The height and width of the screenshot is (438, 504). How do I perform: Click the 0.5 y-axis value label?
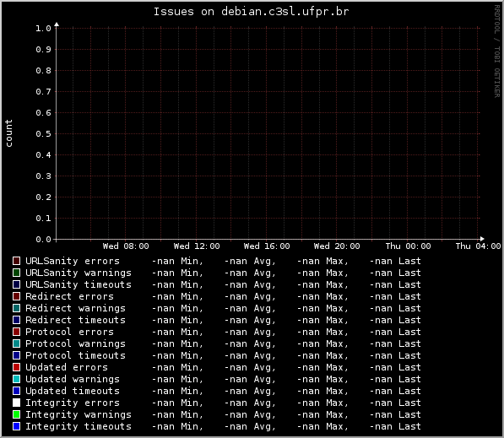[x=43, y=134]
